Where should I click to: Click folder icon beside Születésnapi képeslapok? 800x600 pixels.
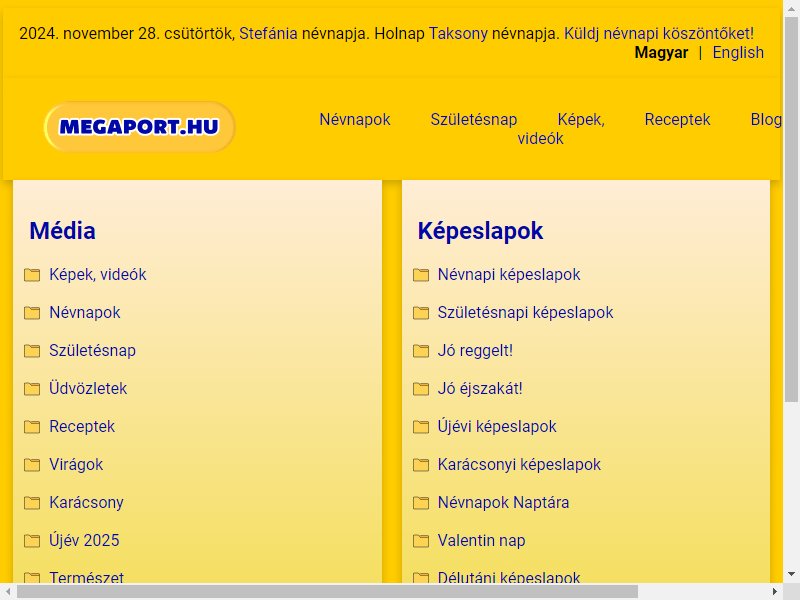tap(421, 313)
